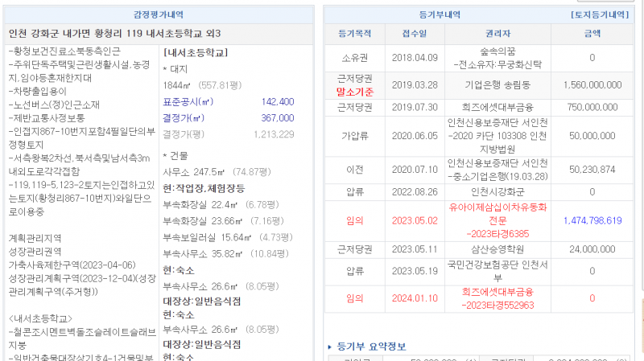Click the address title 황청리 119 내서초등학교
The height and width of the screenshot is (361, 644).
coord(114,33)
